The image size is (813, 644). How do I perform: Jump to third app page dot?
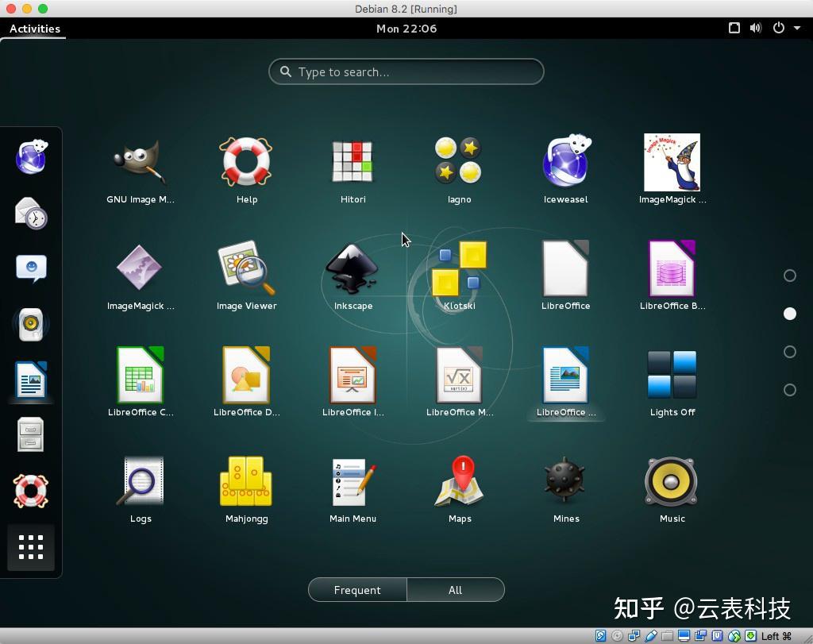(790, 352)
